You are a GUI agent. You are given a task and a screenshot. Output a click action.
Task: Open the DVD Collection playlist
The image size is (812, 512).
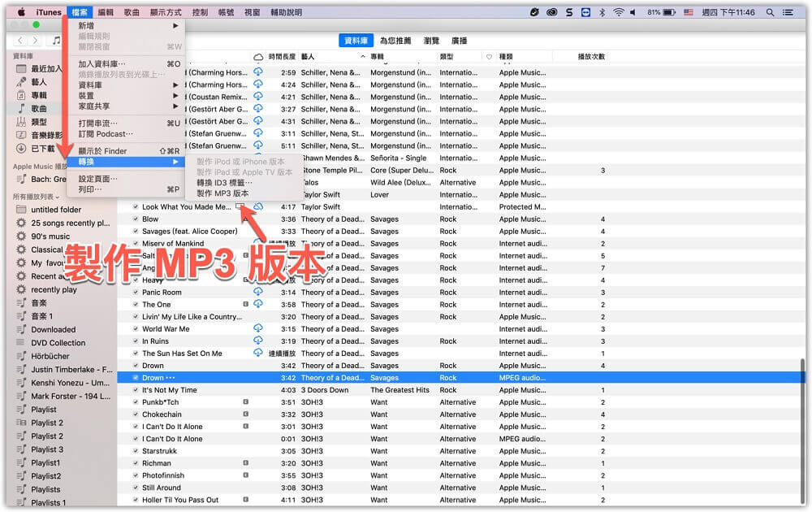[x=58, y=342]
